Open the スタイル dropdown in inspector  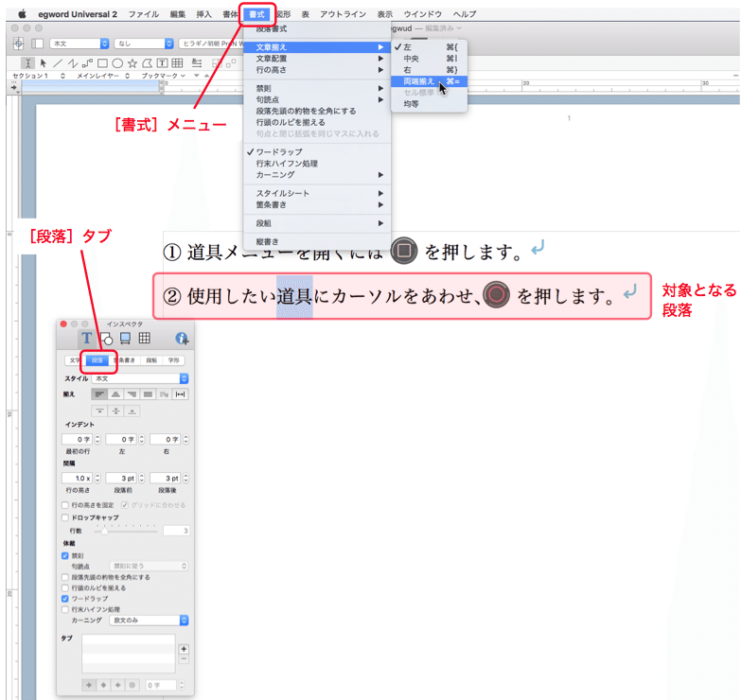pos(140,378)
